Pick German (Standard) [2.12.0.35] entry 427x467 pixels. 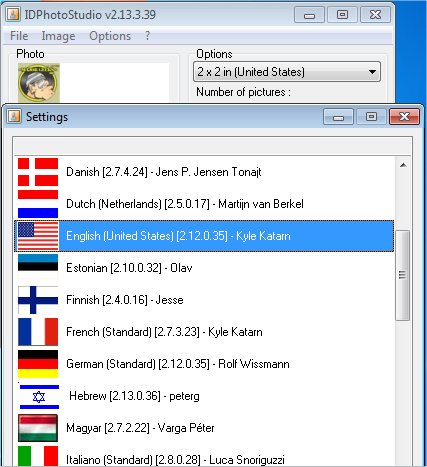pyautogui.click(x=204, y=364)
